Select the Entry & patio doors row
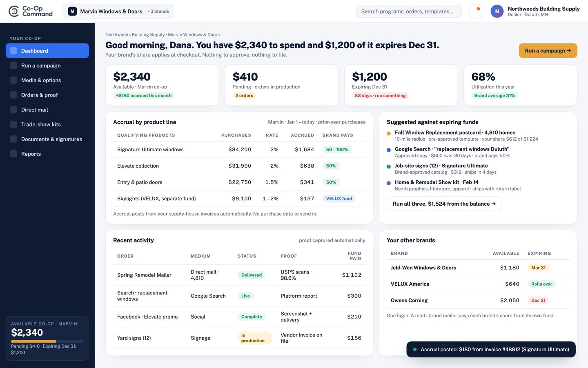Image resolution: width=588 pixels, height=368 pixels. [239, 182]
